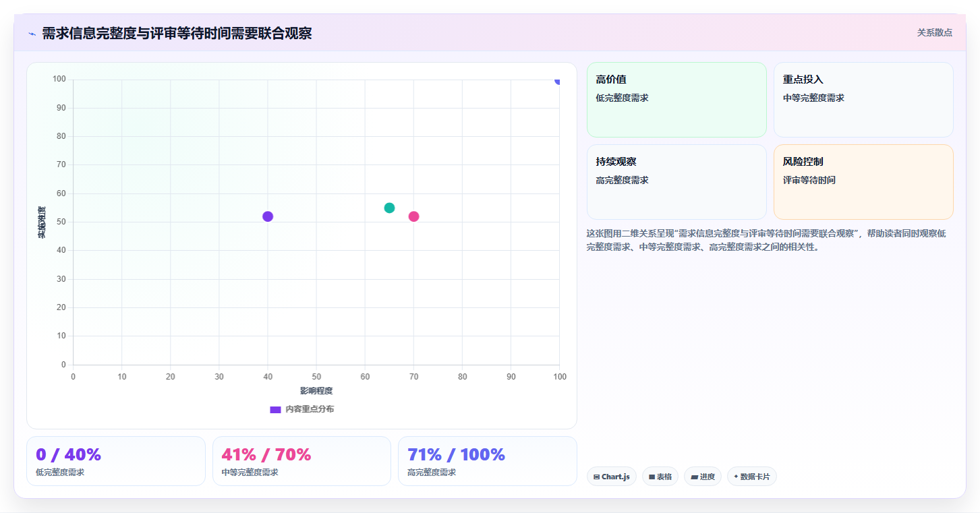Open the 持续观察 quadrant card
The width and height of the screenshot is (980, 513).
676,182
